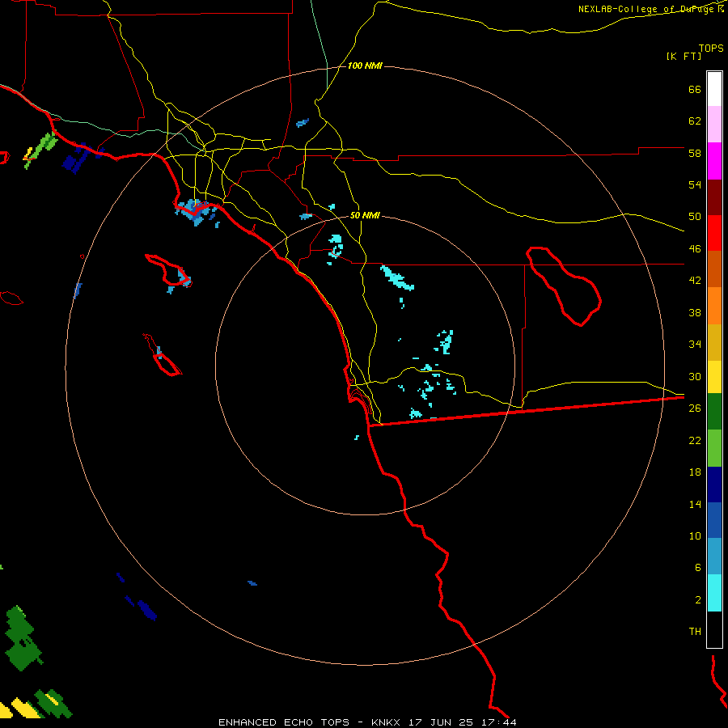Click the dark green legend swatch
Image resolution: width=728 pixels, height=728 pixels.
(x=714, y=412)
